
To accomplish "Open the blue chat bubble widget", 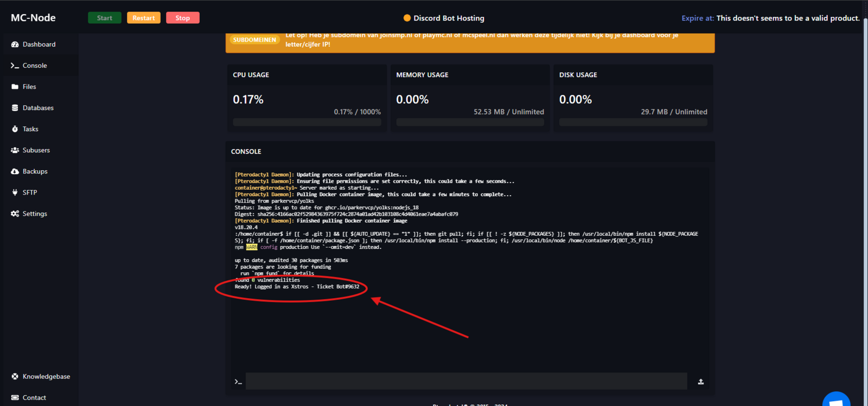I will click(x=836, y=399).
